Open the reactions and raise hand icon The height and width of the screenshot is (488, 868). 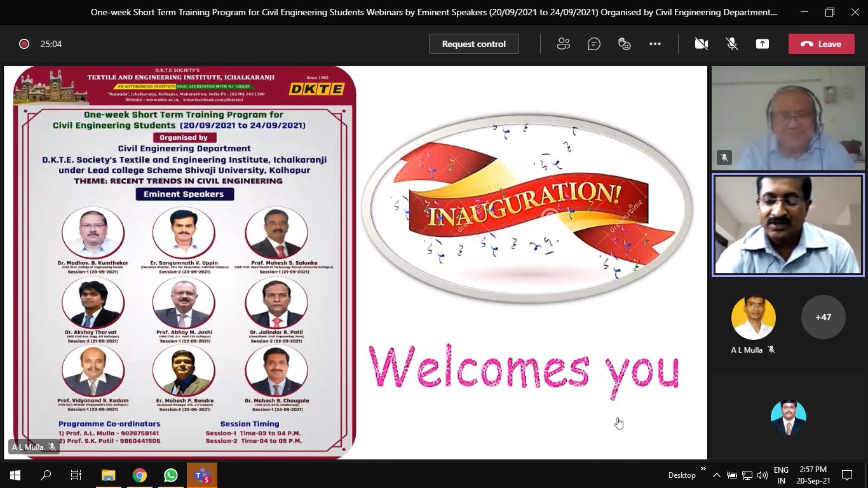pyautogui.click(x=624, y=44)
